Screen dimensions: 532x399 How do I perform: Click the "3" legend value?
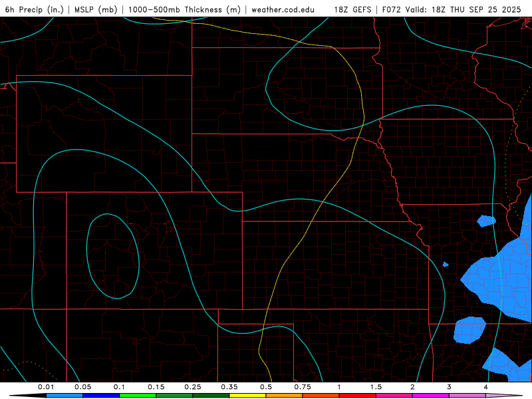tap(450, 387)
